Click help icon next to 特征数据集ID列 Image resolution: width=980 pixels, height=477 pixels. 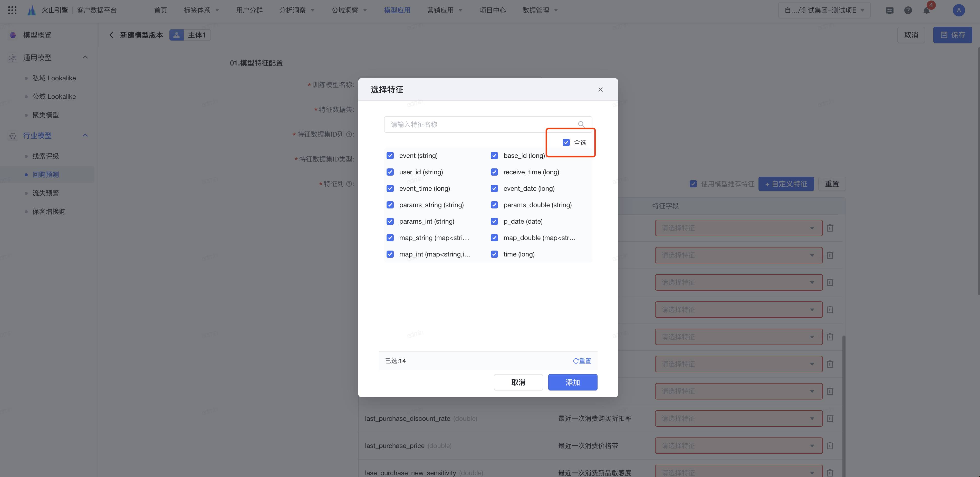coord(349,134)
